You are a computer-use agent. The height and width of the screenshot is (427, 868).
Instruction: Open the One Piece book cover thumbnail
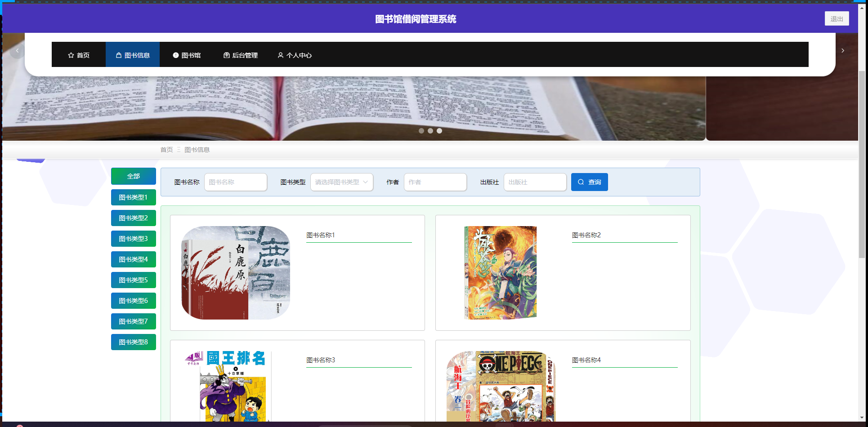coord(501,386)
